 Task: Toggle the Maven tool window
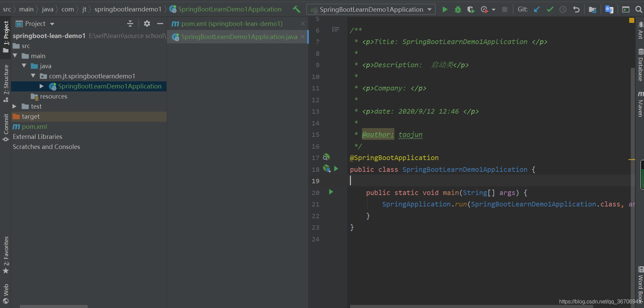pos(640,104)
